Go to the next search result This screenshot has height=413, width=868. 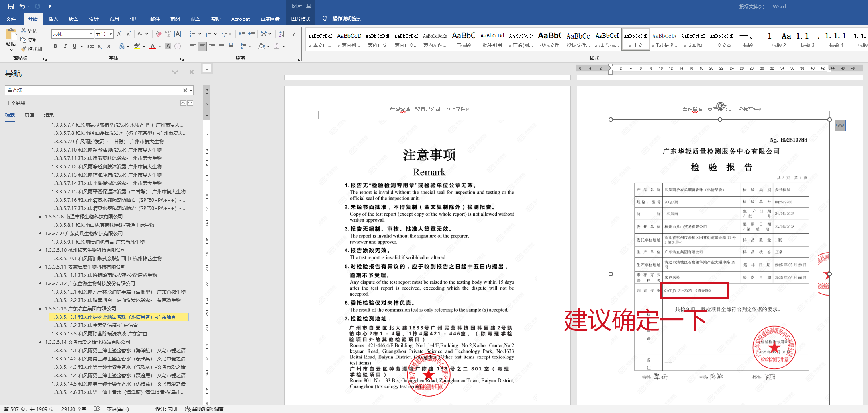(190, 103)
